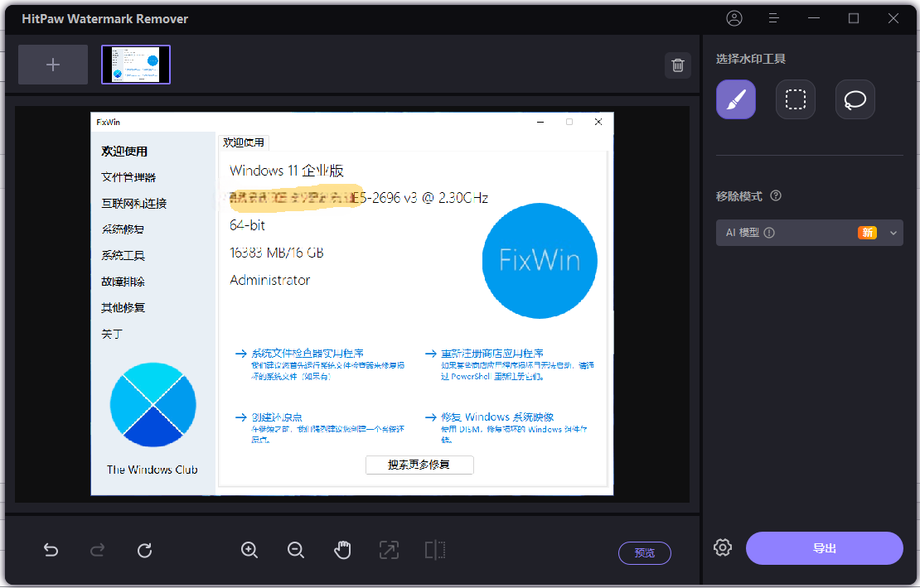
Task: Select the lasso selection tool
Action: 855,99
